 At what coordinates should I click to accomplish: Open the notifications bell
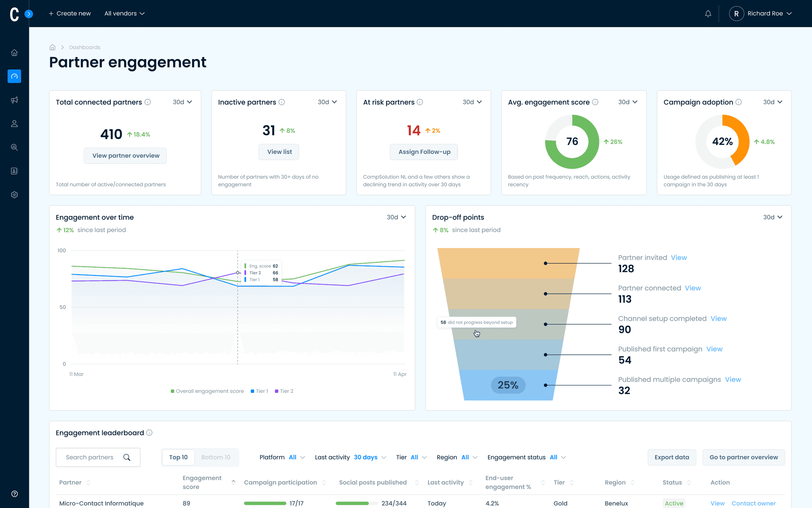(x=708, y=13)
